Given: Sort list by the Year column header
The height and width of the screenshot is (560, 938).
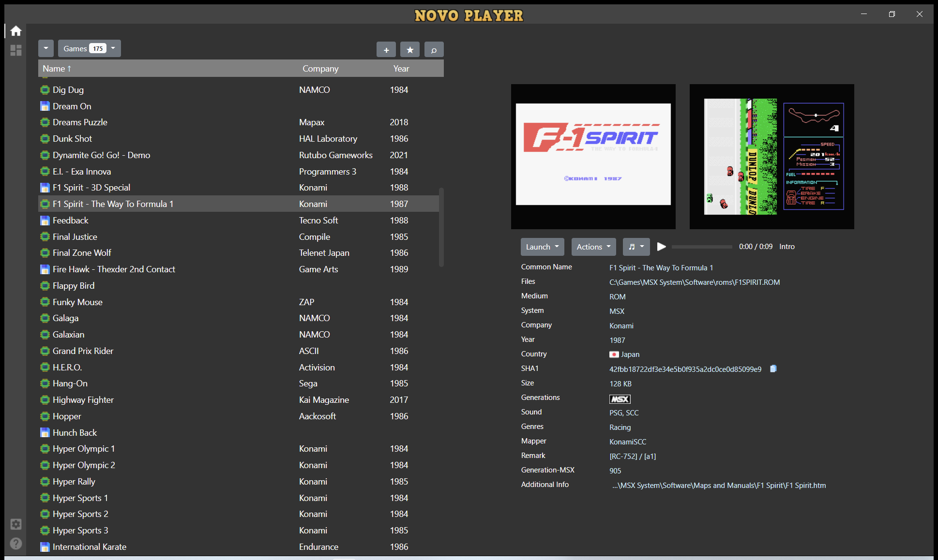Looking at the screenshot, I should (401, 69).
